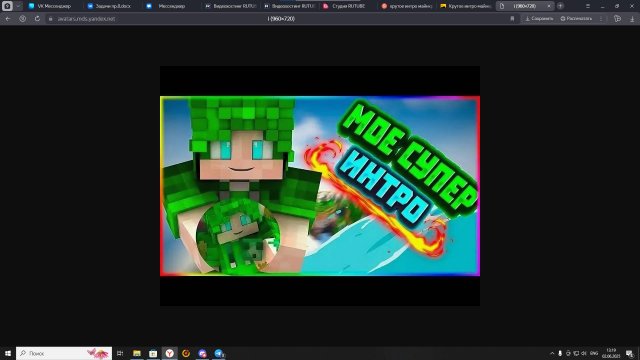Open the purple messenger app in taskbar
The width and height of the screenshot is (640, 360).
pyautogui.click(x=202, y=353)
